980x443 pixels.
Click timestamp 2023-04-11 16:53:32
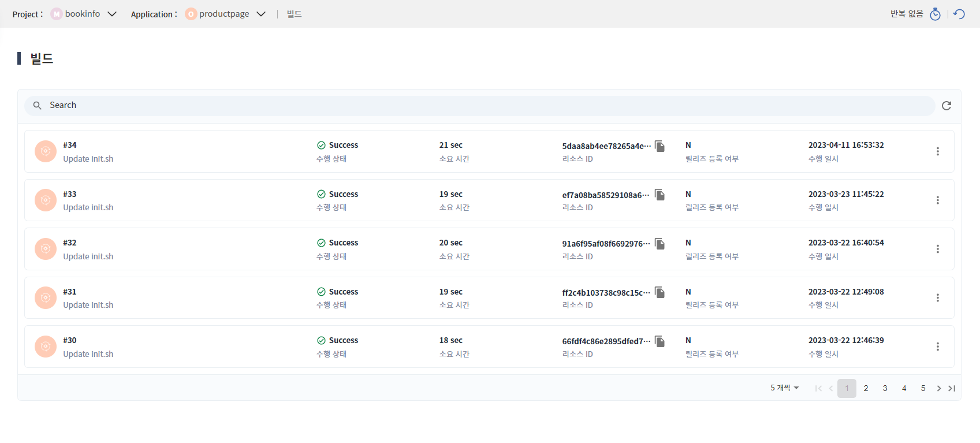846,145
